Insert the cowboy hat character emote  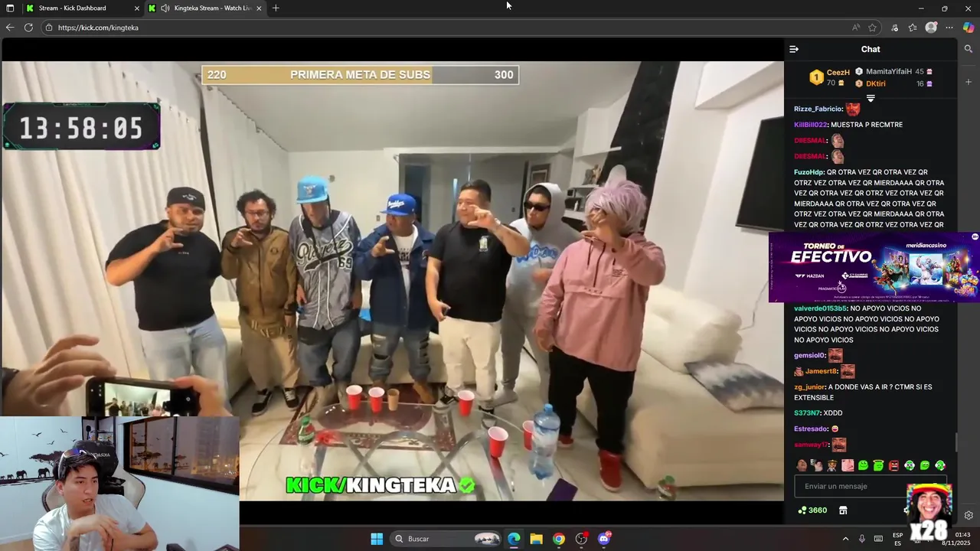click(832, 465)
